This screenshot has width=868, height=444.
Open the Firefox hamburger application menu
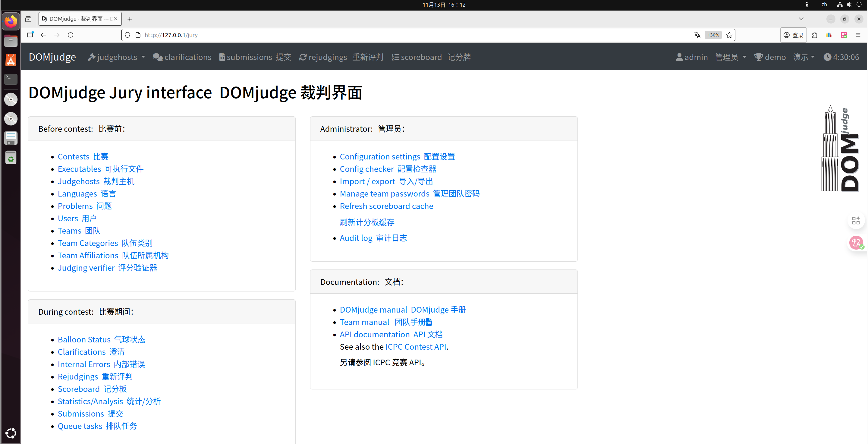tap(858, 35)
